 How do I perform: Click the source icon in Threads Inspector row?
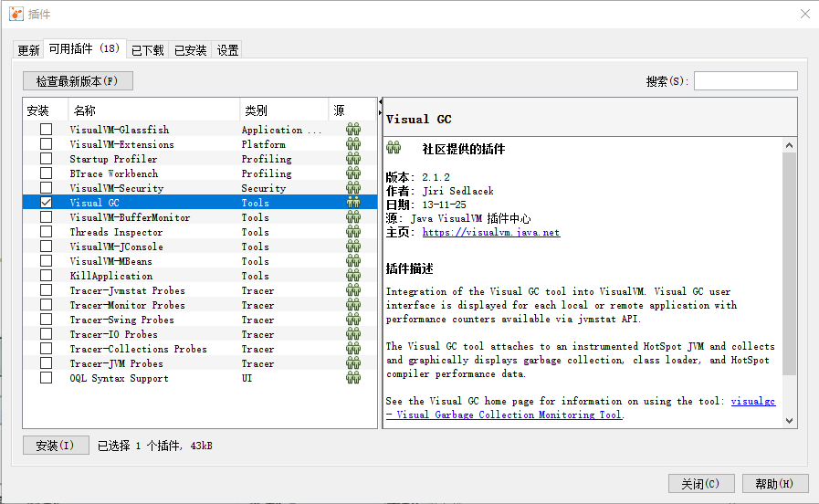353,231
